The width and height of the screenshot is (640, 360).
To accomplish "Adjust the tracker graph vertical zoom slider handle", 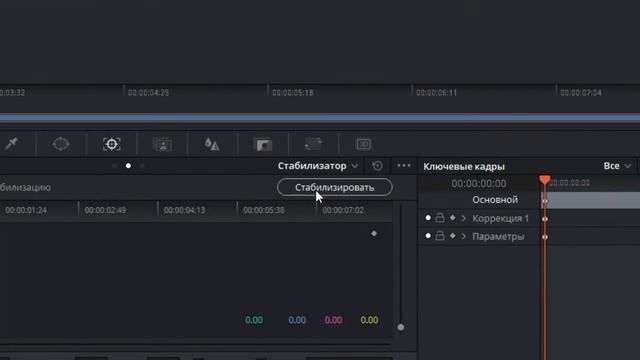I will tap(400, 327).
